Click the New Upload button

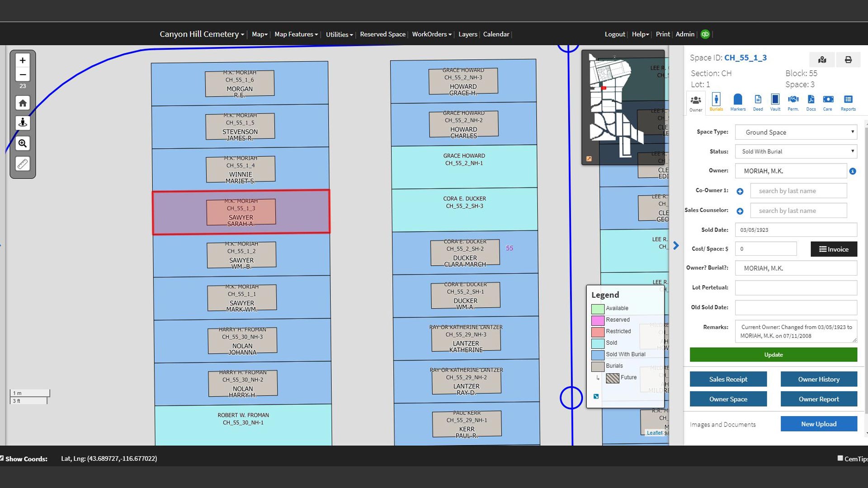(x=818, y=424)
